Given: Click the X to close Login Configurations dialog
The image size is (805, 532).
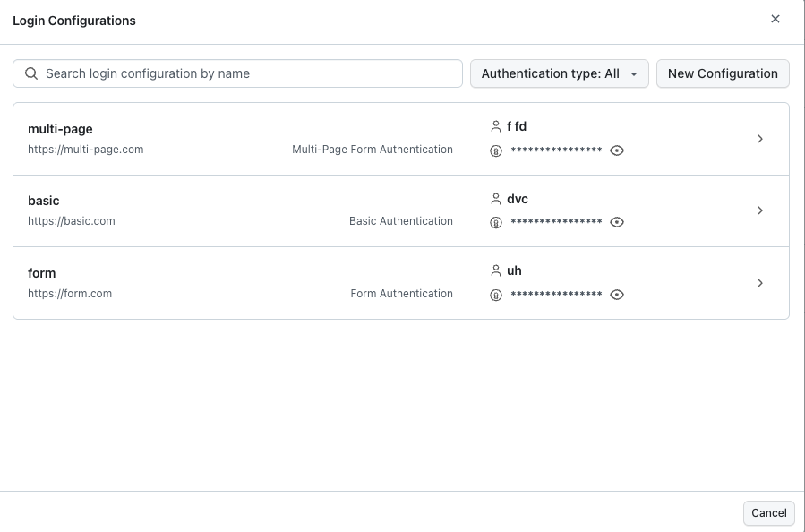Looking at the screenshot, I should click(x=775, y=19).
